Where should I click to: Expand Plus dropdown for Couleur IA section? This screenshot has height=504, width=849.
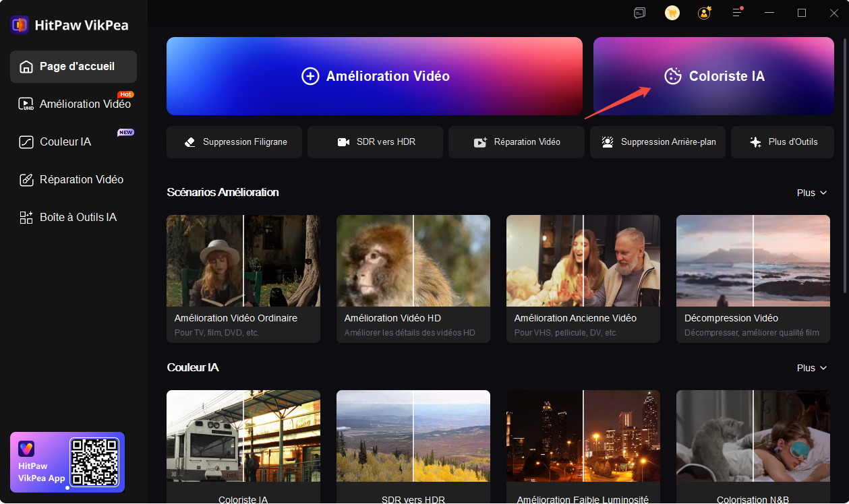811,368
